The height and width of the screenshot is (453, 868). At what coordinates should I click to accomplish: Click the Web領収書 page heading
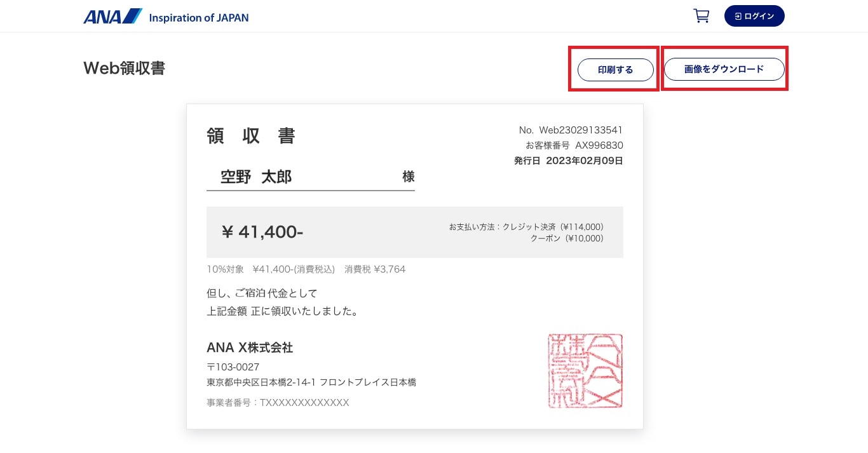pos(124,68)
